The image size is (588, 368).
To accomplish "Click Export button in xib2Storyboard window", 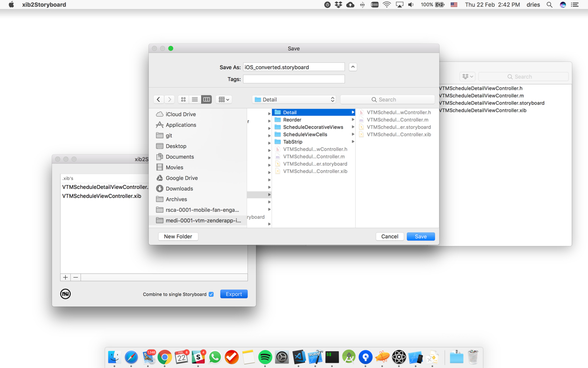I will tap(234, 294).
